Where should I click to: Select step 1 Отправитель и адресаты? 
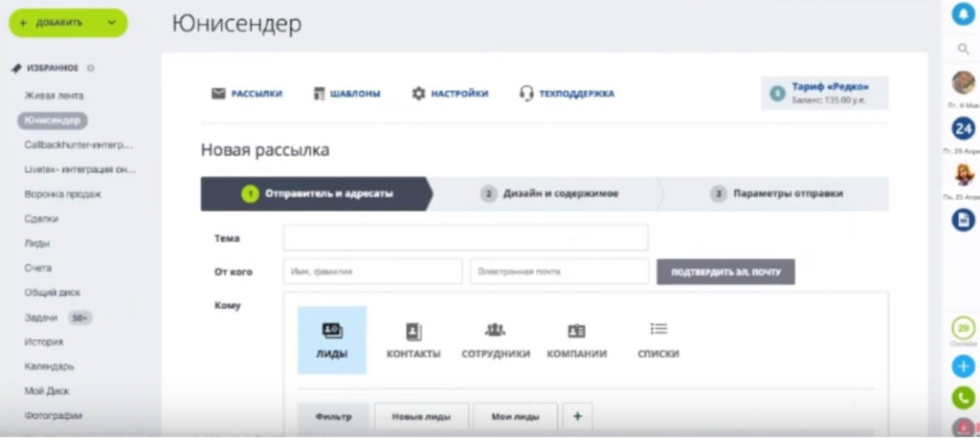pyautogui.click(x=316, y=193)
